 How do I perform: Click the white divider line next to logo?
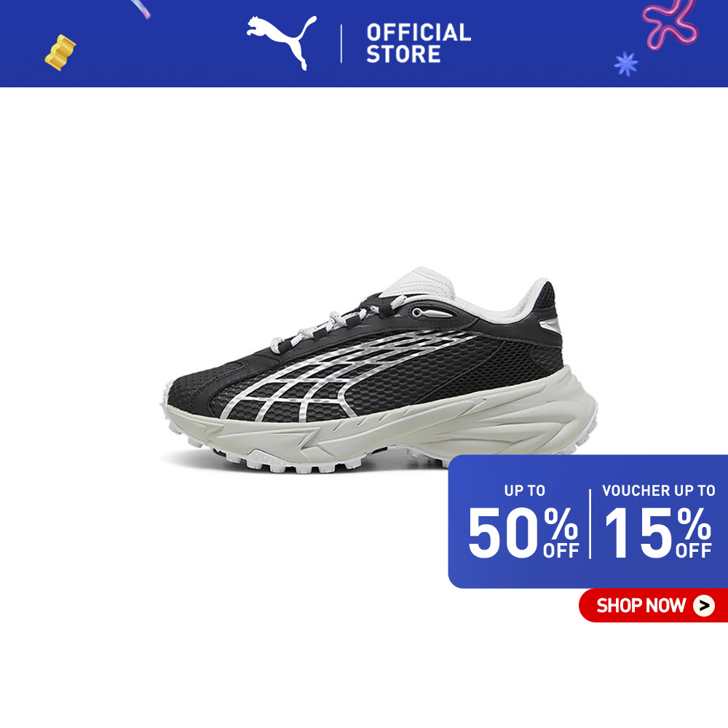341,44
